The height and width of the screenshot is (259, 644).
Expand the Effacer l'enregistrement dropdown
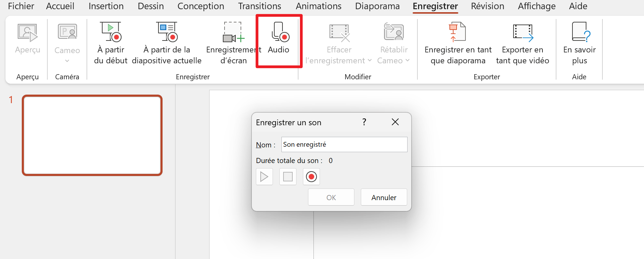coord(370,61)
